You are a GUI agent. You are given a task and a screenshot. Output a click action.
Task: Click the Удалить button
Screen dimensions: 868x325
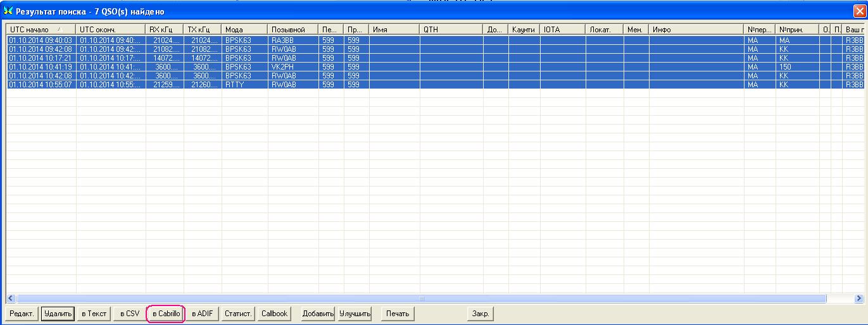point(58,314)
